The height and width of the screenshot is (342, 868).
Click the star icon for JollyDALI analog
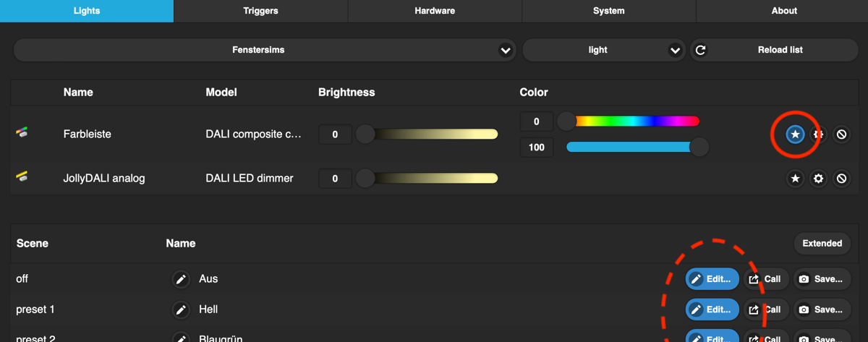pos(795,179)
